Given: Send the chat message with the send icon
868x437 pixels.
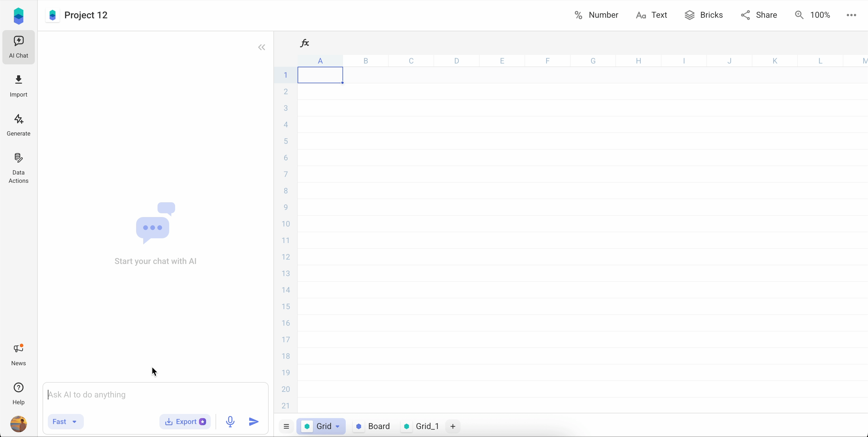Looking at the screenshot, I should click(x=253, y=422).
